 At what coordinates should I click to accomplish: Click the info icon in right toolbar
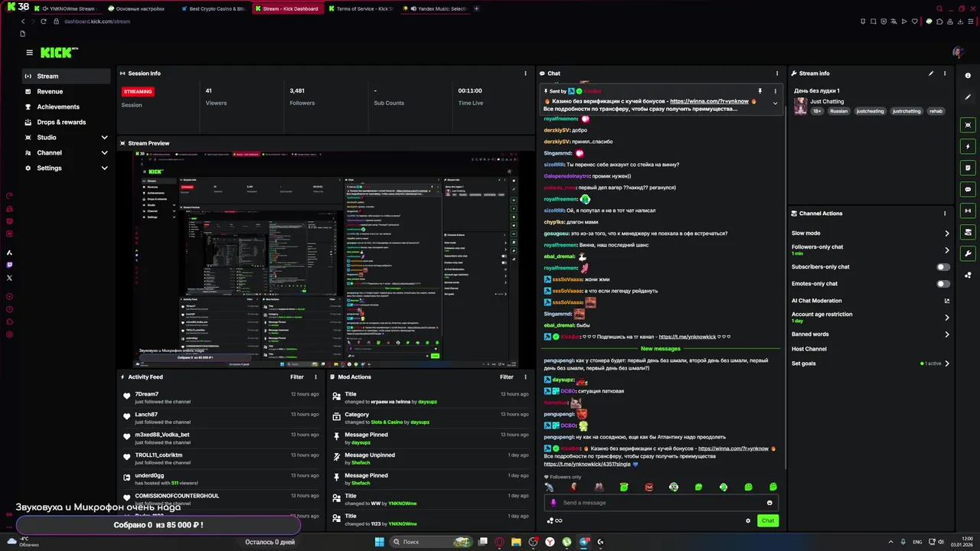(968, 75)
